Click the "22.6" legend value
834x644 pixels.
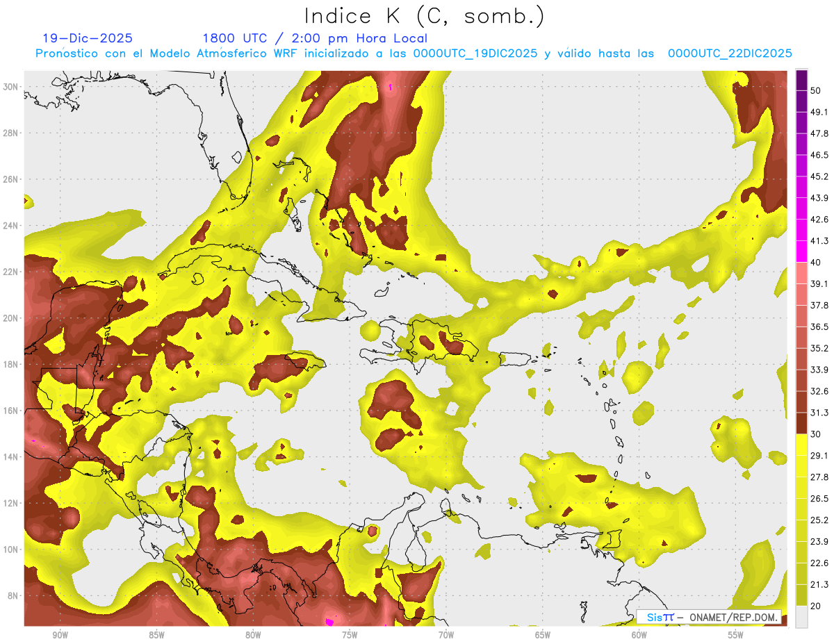[819, 563]
